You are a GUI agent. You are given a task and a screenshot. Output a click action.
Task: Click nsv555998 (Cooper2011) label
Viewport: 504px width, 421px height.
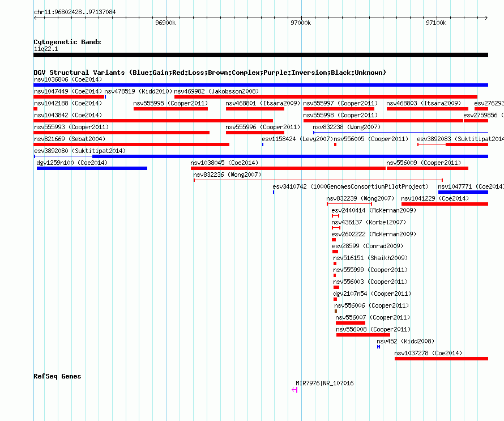340,115
